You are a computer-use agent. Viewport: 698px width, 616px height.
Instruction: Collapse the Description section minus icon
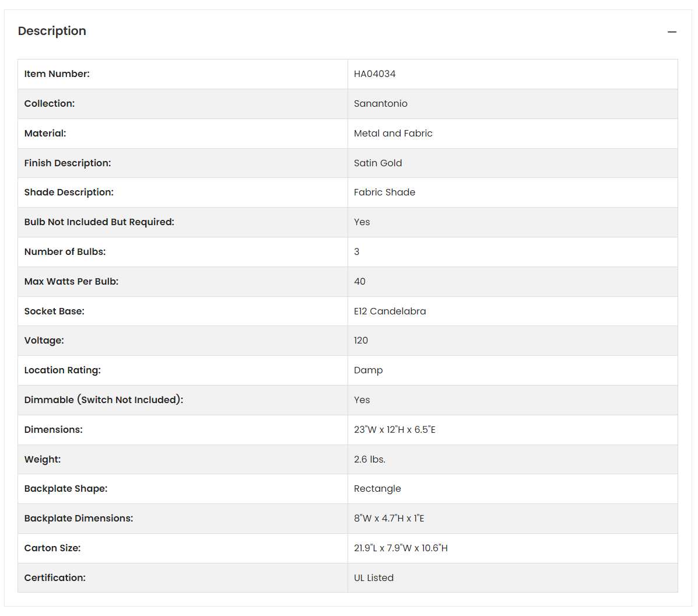pos(672,32)
